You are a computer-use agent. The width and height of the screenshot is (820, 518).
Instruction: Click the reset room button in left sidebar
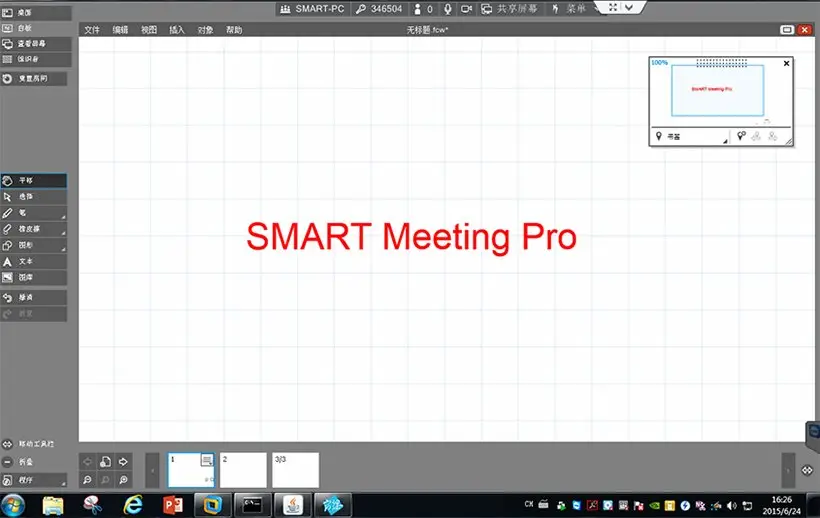[x=33, y=79]
